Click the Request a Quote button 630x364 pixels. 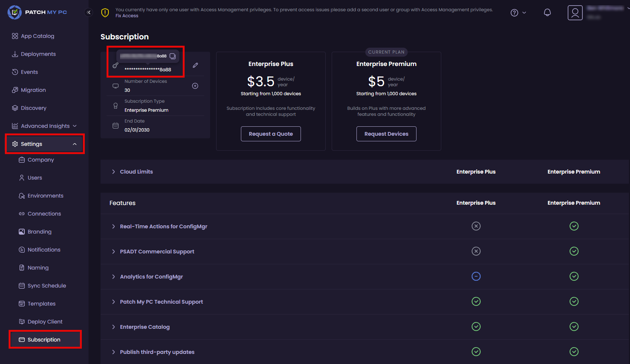(x=271, y=134)
